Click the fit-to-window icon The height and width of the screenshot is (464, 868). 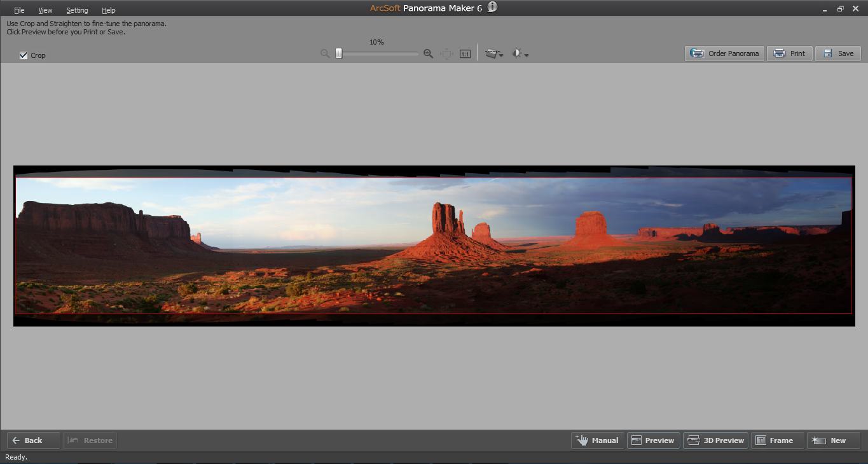click(447, 54)
